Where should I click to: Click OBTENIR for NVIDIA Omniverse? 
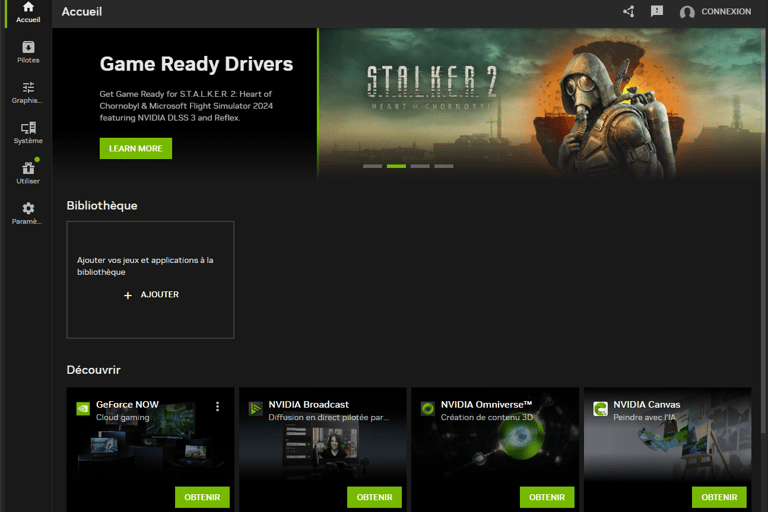point(547,497)
